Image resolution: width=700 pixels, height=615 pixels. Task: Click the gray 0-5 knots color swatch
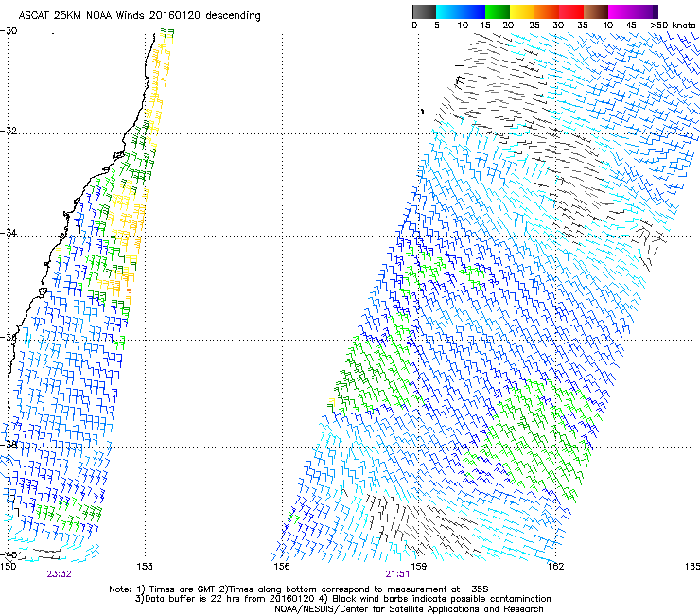point(424,11)
